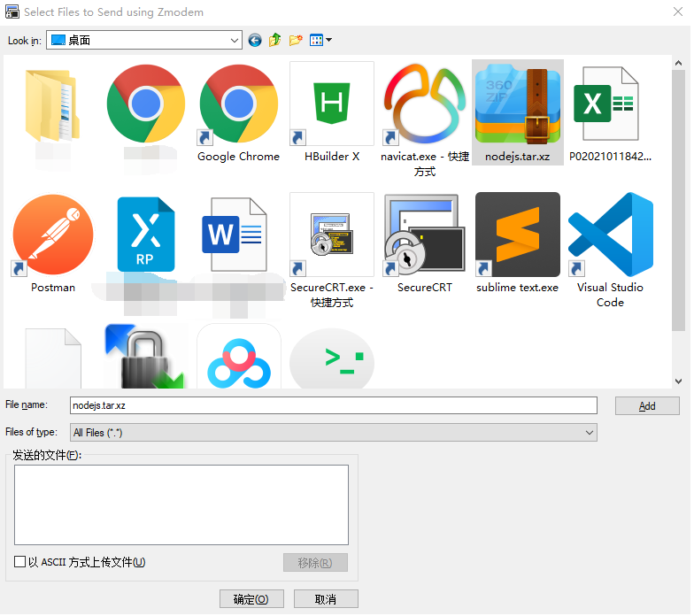
Task: Click the Add button
Action: point(647,406)
